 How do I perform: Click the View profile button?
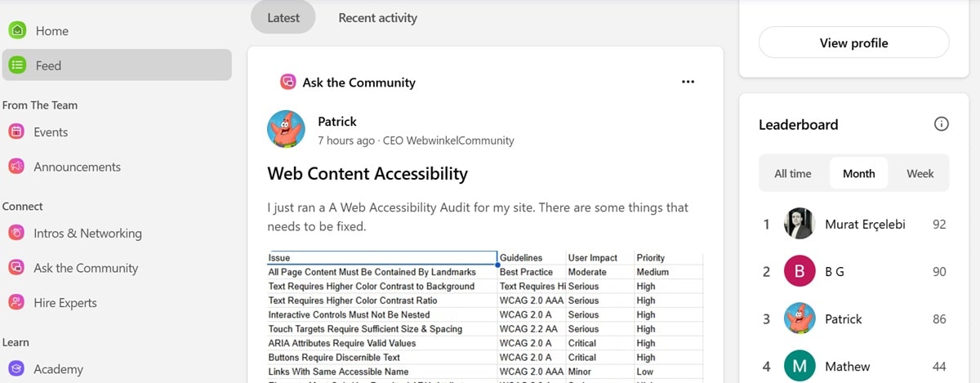[x=853, y=43]
